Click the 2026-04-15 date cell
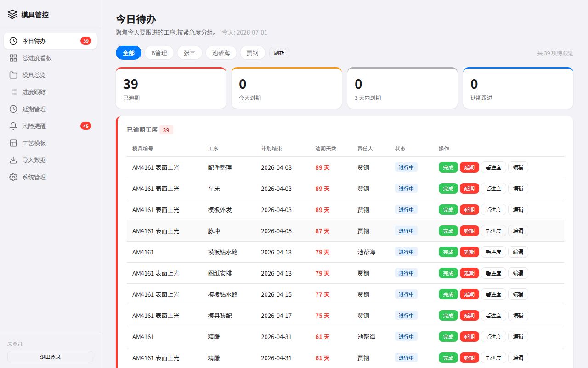This screenshot has width=588, height=368. point(277,294)
